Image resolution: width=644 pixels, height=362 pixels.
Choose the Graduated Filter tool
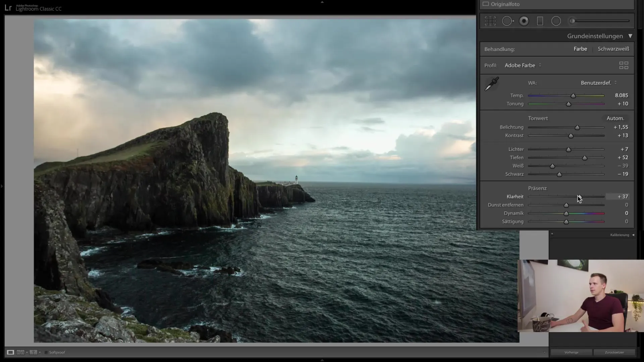tap(540, 21)
